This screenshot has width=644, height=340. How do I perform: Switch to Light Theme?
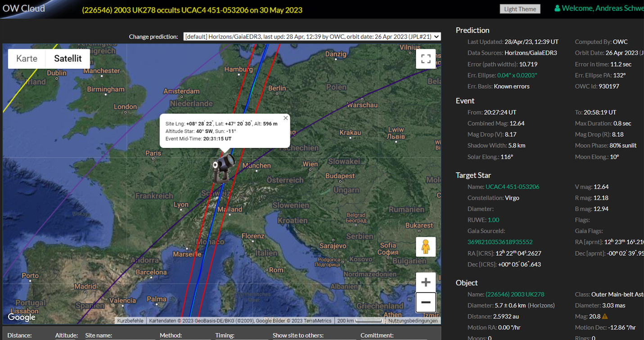click(x=520, y=9)
